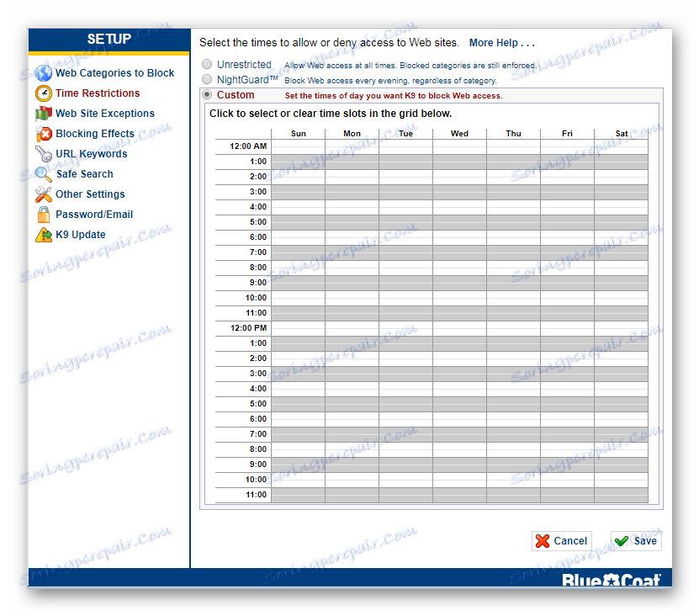
Task: Toggle the Wednesday 6:00 AM time slot
Action: 459,238
